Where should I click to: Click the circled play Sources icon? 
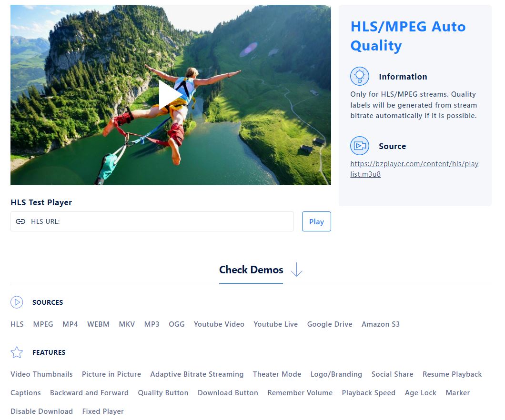[17, 302]
